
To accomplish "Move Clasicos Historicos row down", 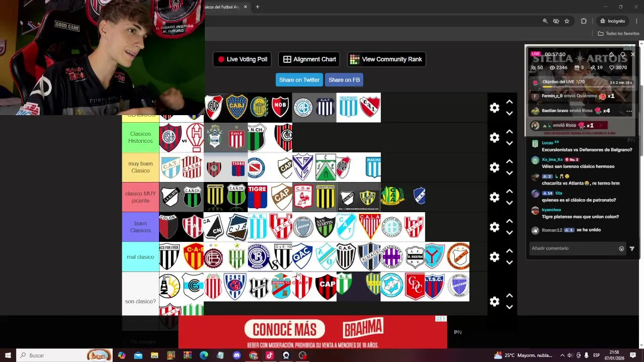I will click(x=509, y=143).
